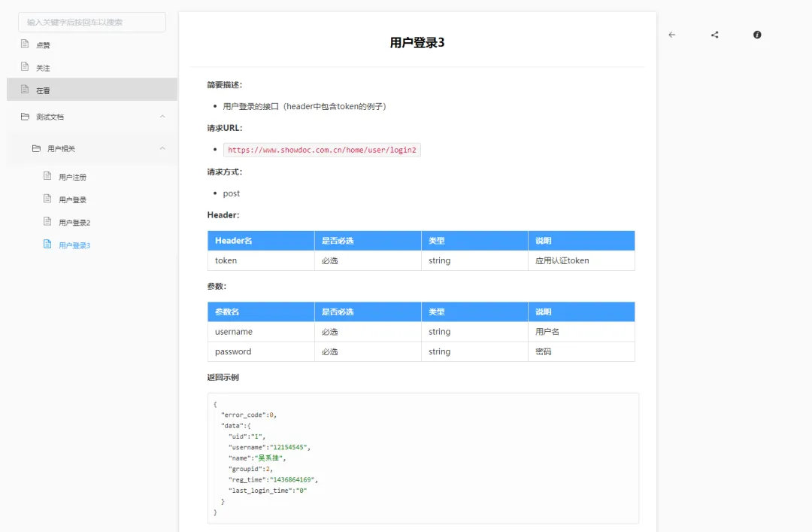Viewport: 812px width, 532px height.
Task: Select 用户登录3 highlighted in the sidebar
Action: pyautogui.click(x=74, y=244)
